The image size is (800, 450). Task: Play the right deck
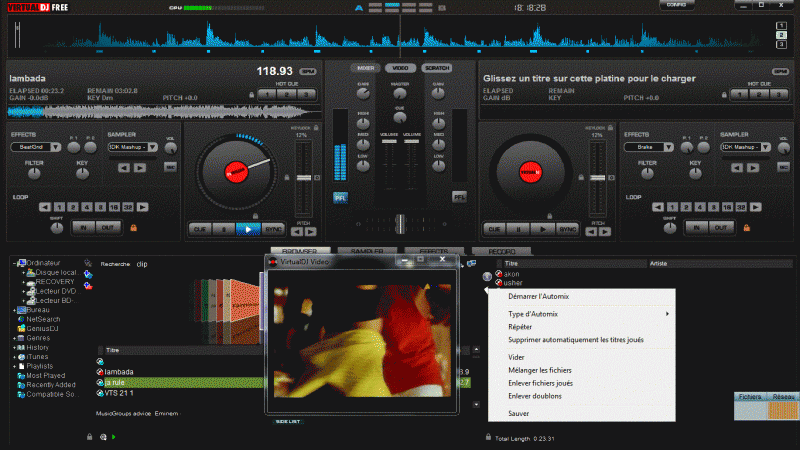click(542, 230)
